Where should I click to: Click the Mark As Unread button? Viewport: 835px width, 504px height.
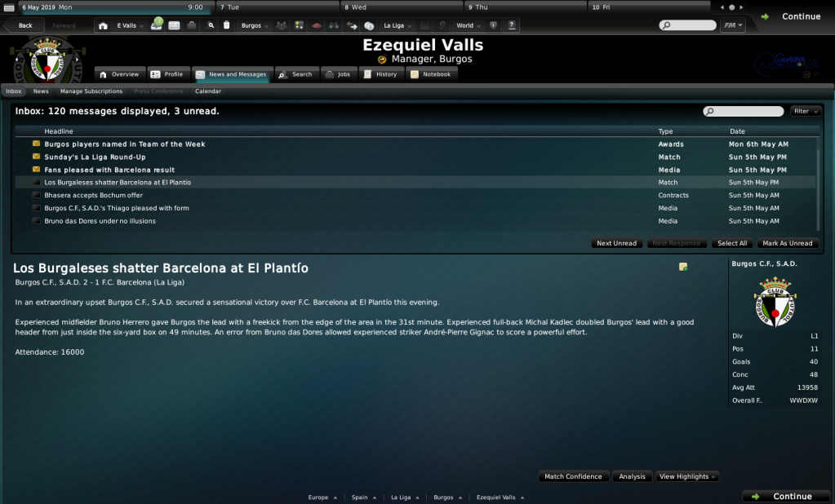pos(787,243)
